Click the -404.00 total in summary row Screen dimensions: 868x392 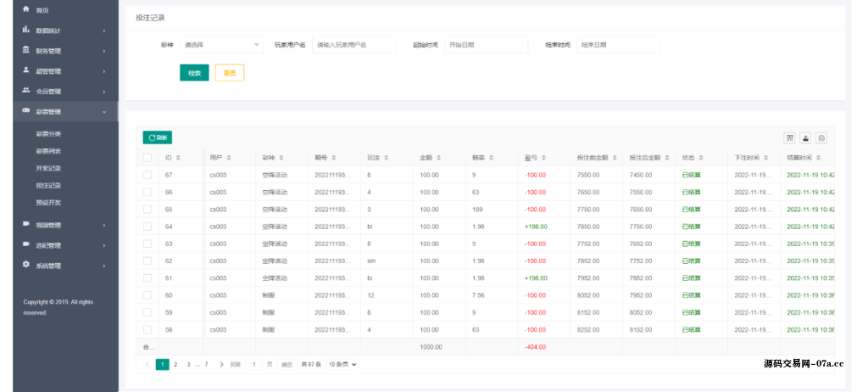tap(536, 347)
